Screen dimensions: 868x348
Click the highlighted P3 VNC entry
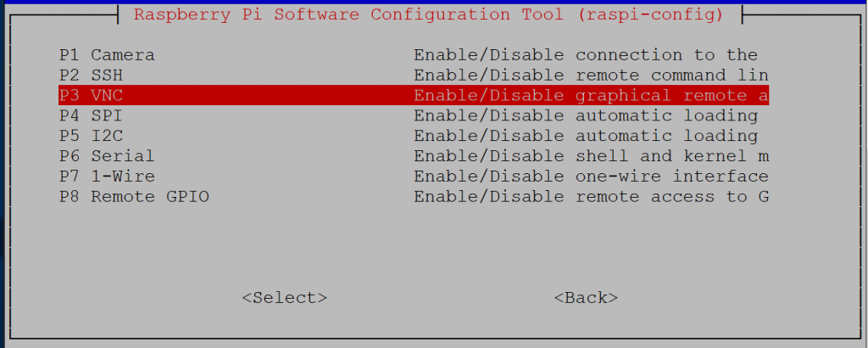pyautogui.click(x=92, y=96)
